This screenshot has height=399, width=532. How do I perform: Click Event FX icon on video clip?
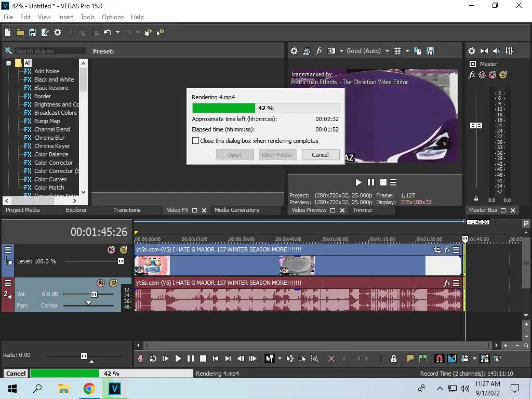point(447,250)
